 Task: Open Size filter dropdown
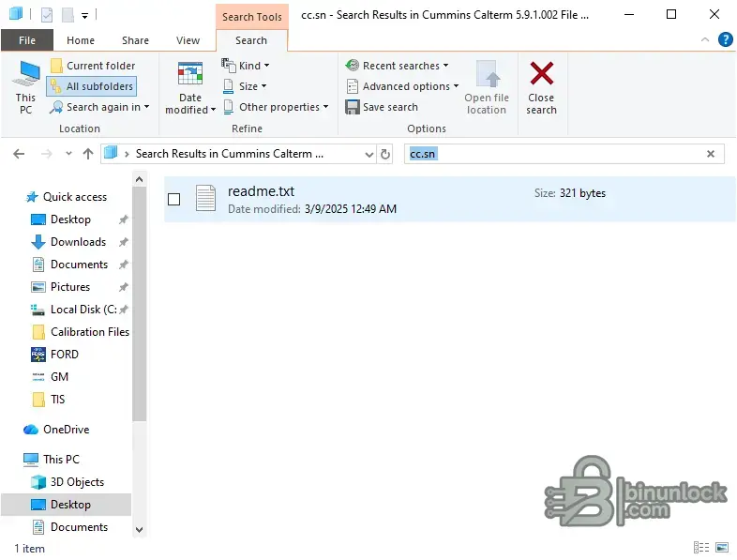click(245, 86)
